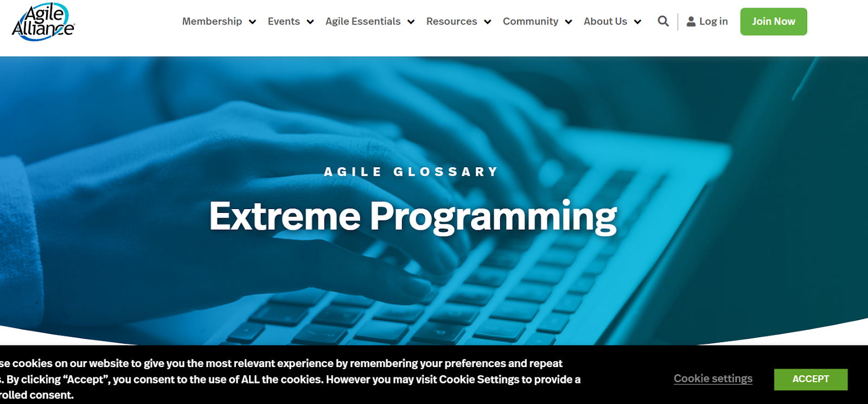Open the Events menu
Image resolution: width=868 pixels, height=404 pixels.
pyautogui.click(x=284, y=21)
